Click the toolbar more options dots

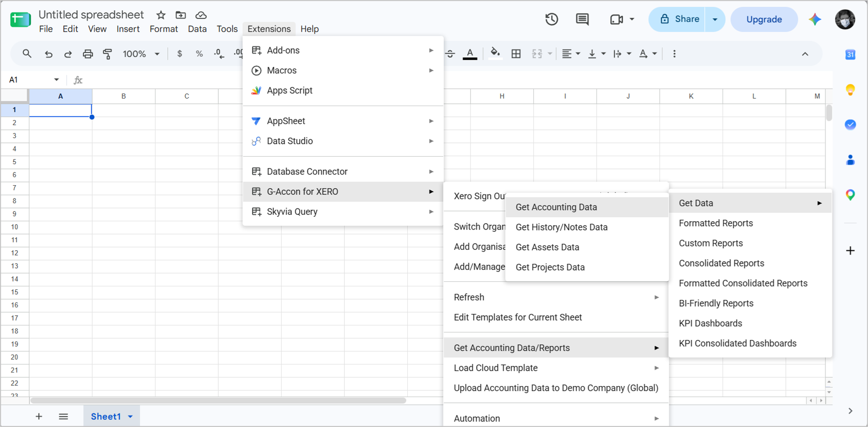(x=674, y=54)
